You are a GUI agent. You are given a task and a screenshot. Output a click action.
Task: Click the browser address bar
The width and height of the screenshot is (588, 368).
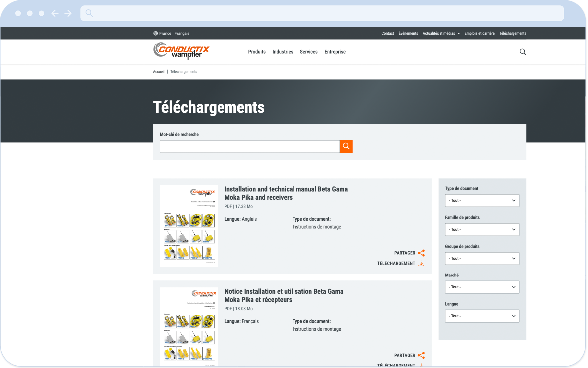[x=322, y=13]
